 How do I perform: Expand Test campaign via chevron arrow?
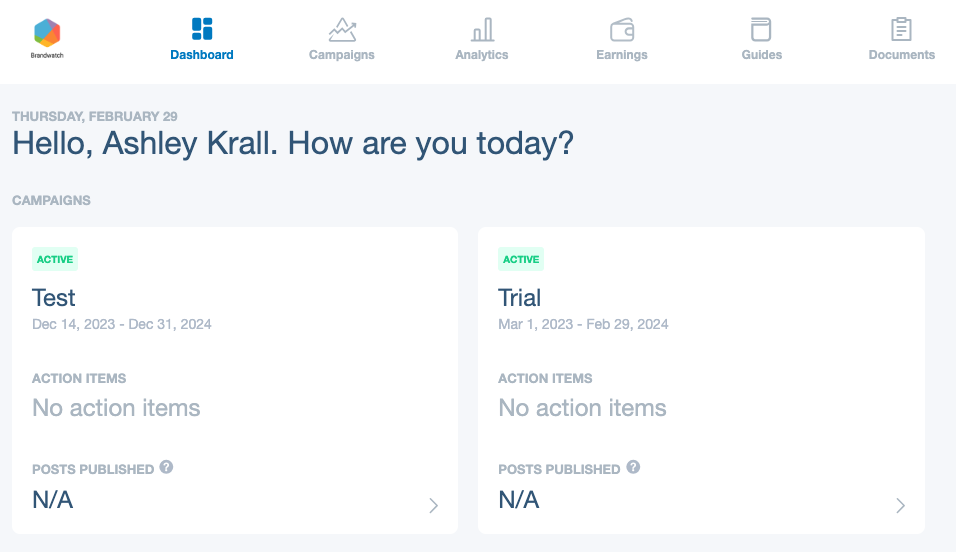[x=433, y=506]
